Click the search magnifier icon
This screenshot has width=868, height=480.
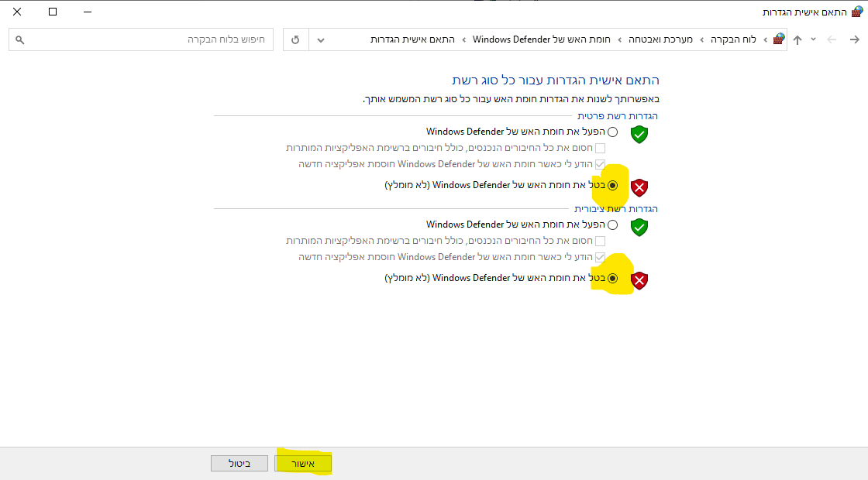point(20,39)
